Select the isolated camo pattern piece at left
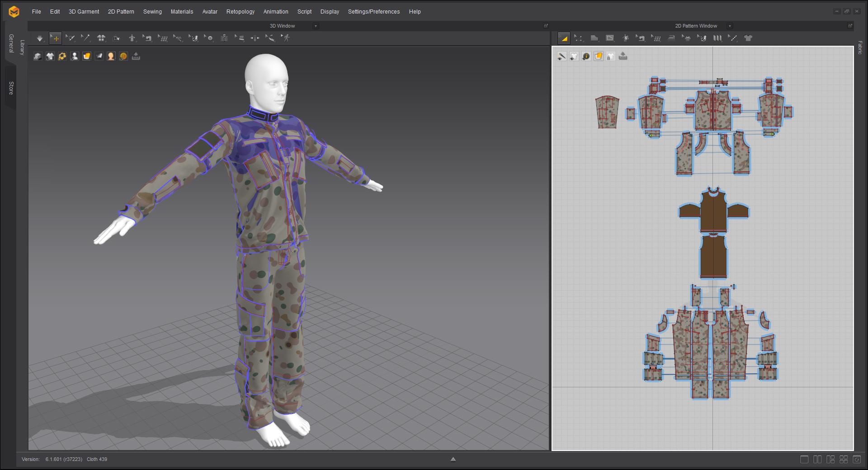 [x=607, y=112]
